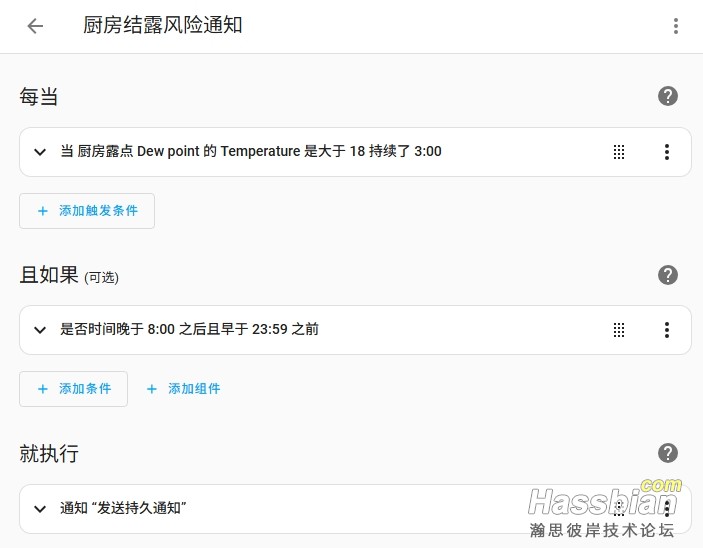Click 添加条件 button

click(x=74, y=389)
